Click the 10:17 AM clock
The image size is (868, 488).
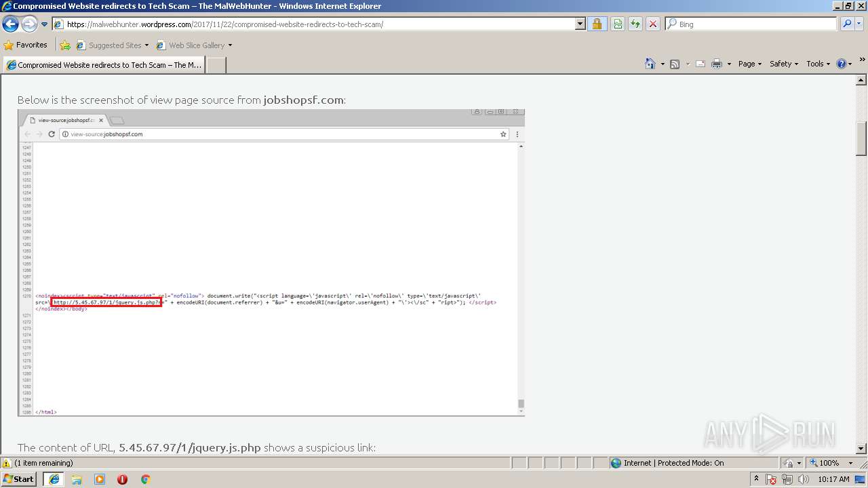(833, 479)
